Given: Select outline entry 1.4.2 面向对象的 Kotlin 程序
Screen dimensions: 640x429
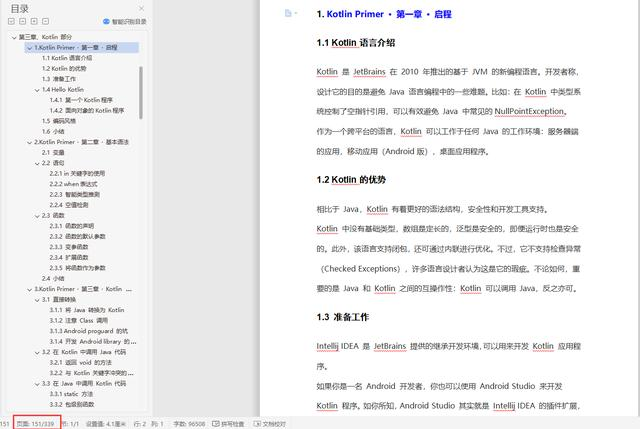Looking at the screenshot, I should coord(87,111).
